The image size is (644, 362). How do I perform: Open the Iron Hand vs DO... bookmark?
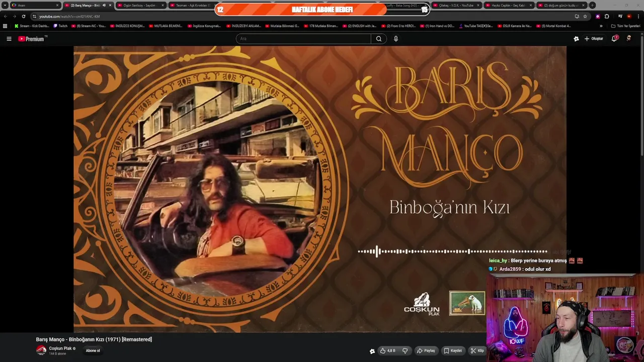pos(437,26)
